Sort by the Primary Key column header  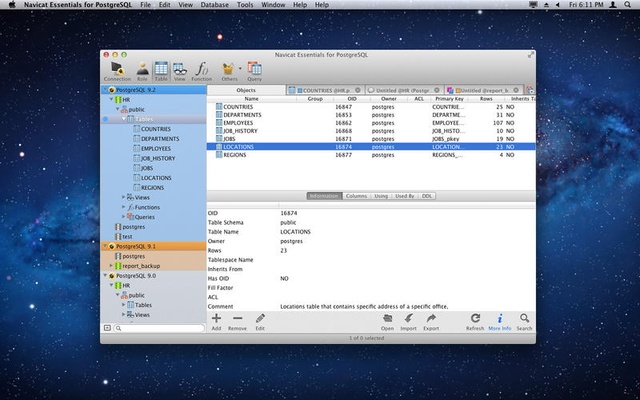coord(449,99)
